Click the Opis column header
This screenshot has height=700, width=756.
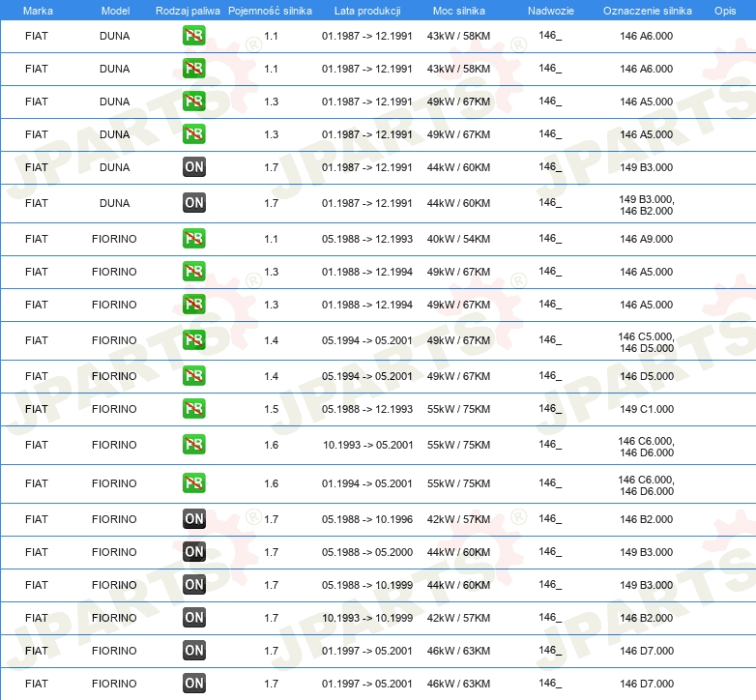click(x=725, y=11)
